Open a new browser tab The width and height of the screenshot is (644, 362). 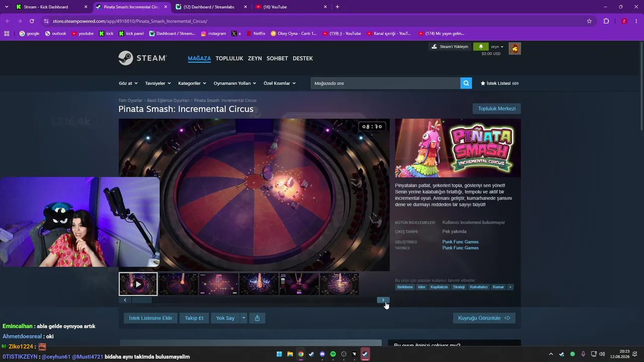(337, 7)
